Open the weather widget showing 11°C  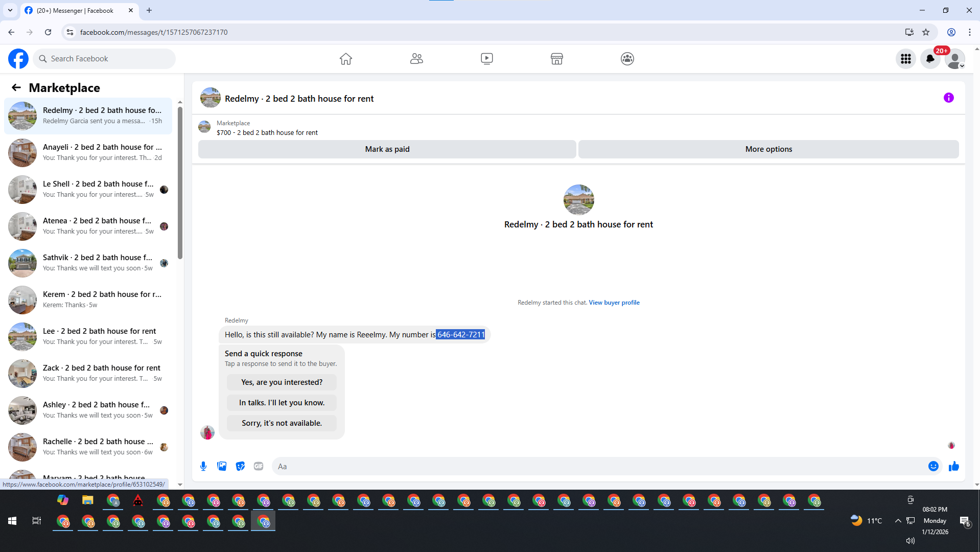[866, 521]
